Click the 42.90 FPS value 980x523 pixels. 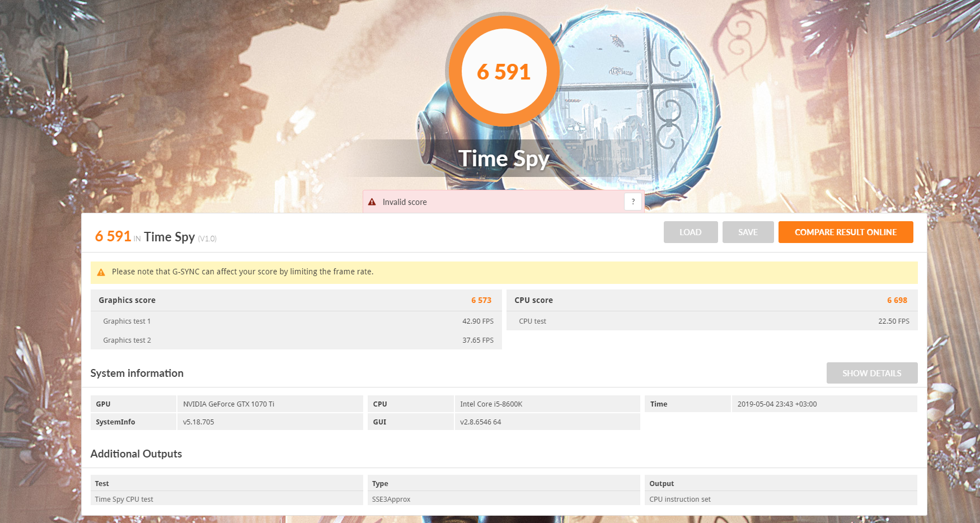[x=478, y=321]
